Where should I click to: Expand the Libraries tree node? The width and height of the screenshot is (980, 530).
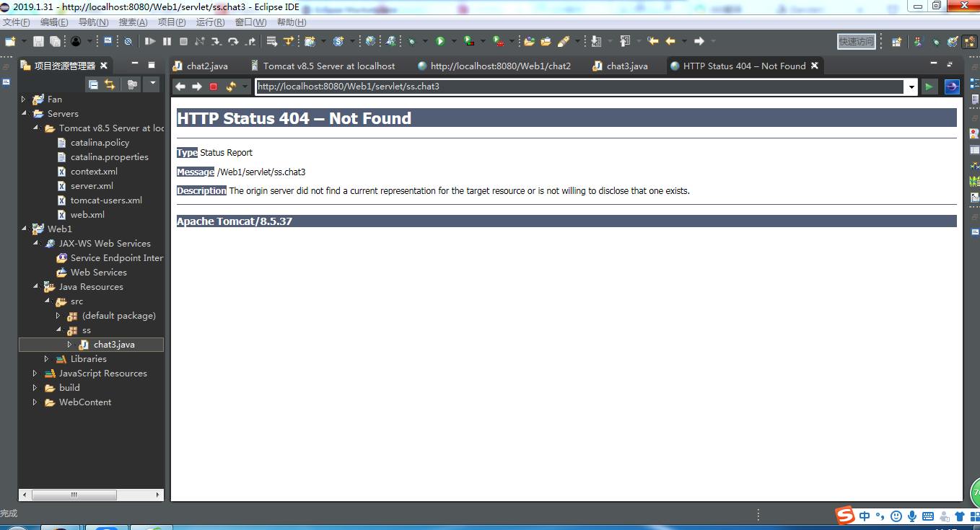pos(47,359)
